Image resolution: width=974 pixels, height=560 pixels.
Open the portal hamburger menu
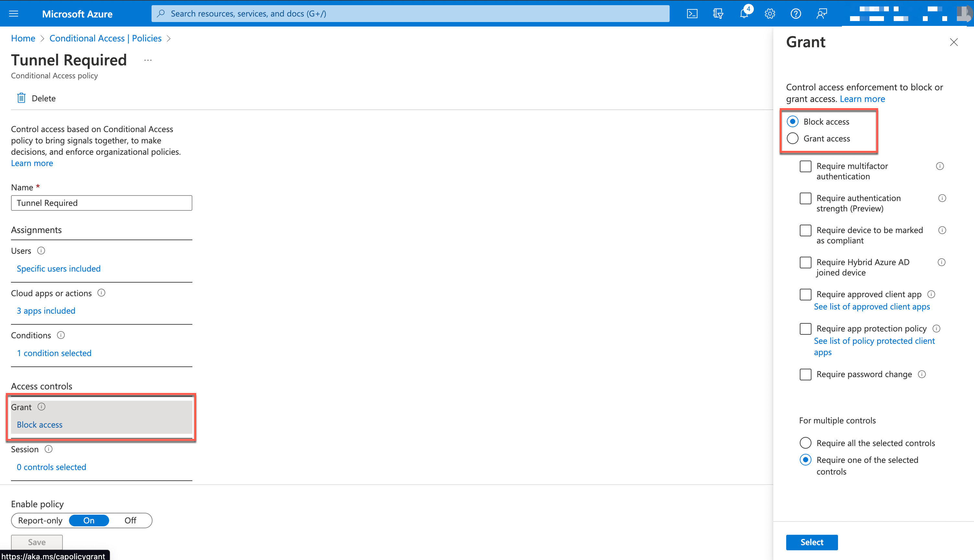click(x=13, y=14)
